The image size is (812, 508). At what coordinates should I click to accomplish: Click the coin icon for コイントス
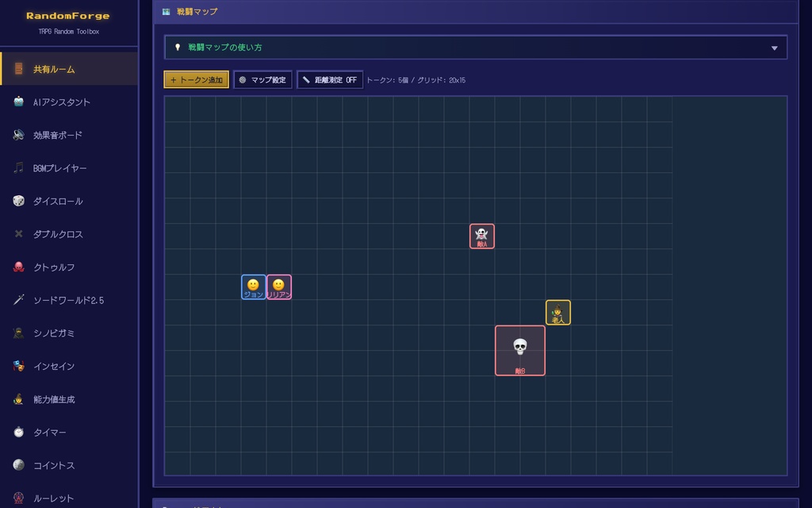click(19, 465)
